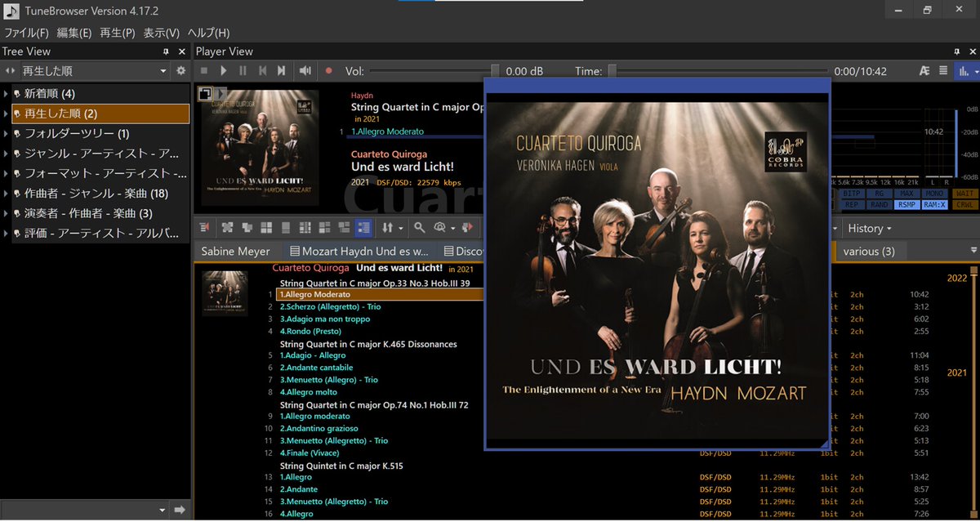This screenshot has width=980, height=522.
Task: Toggle the RG replay gain indicator
Action: 880,193
